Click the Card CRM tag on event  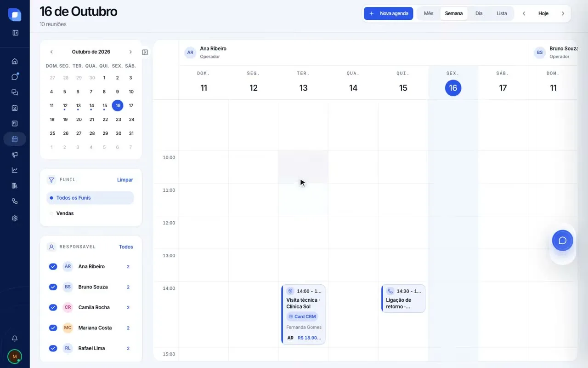[x=302, y=316]
